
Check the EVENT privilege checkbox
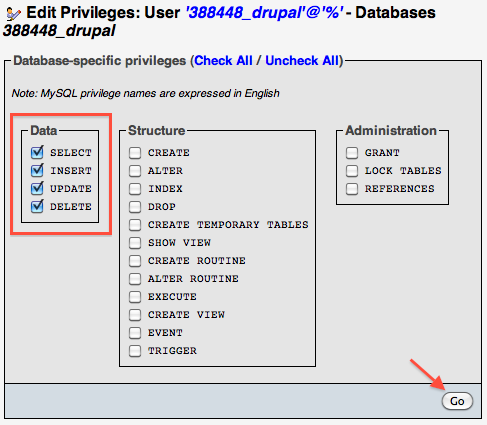[x=135, y=333]
